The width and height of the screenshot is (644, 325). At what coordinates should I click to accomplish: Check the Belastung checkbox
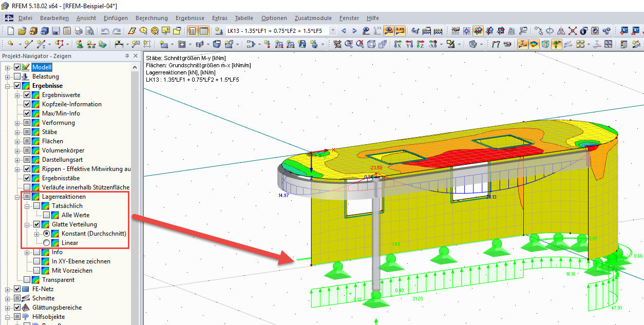pos(17,77)
